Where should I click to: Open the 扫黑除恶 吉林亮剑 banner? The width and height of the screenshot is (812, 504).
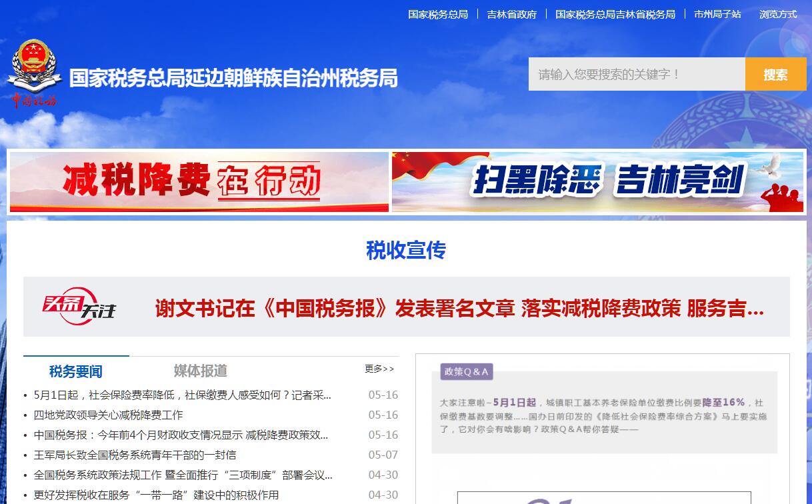pyautogui.click(x=597, y=181)
